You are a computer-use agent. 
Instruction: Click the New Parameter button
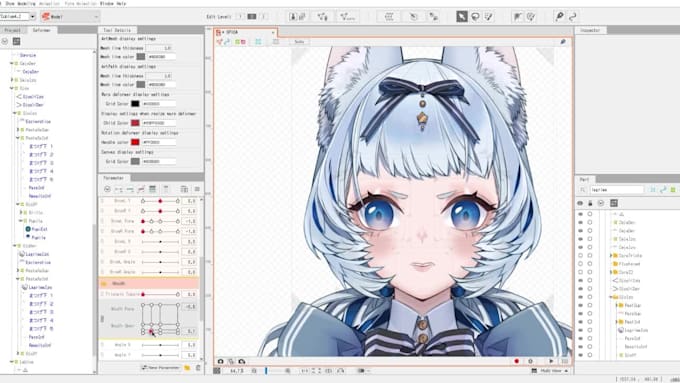coord(160,368)
